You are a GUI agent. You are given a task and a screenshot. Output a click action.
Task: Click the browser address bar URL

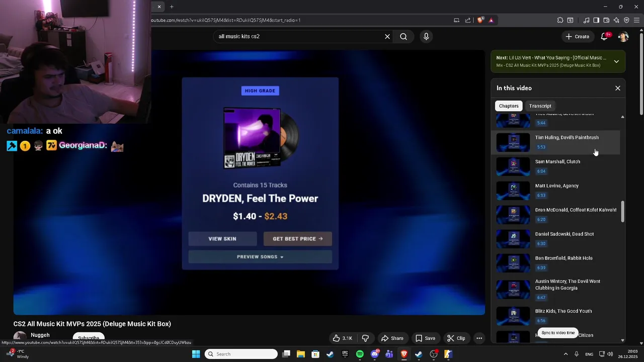(225, 20)
